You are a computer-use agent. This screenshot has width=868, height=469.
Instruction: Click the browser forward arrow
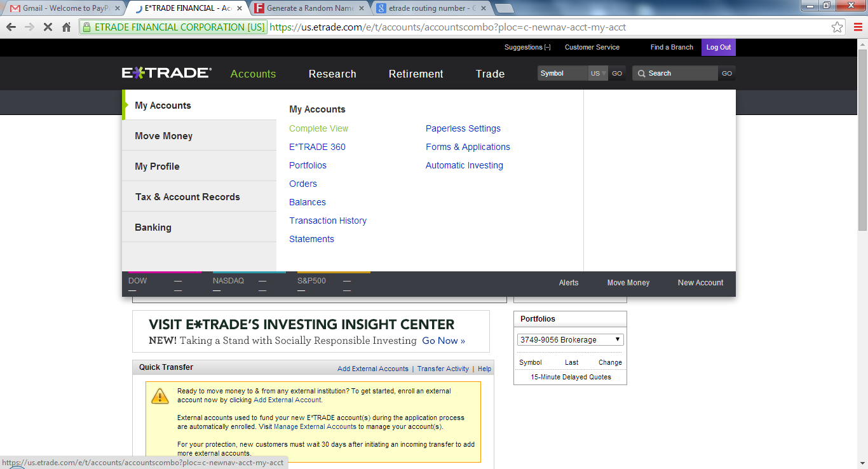(29, 27)
